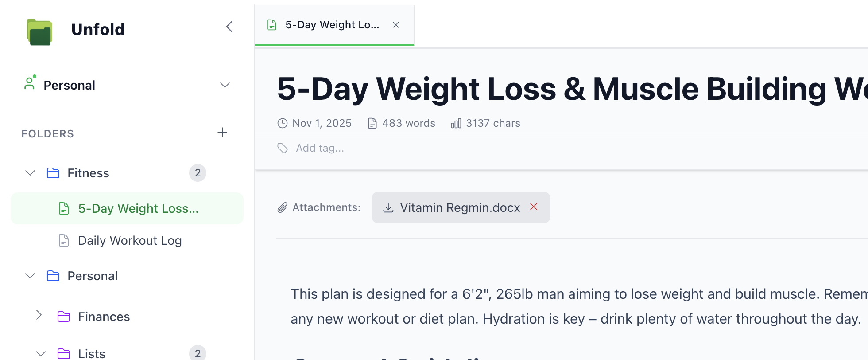Add a new folder with plus icon

(x=222, y=132)
